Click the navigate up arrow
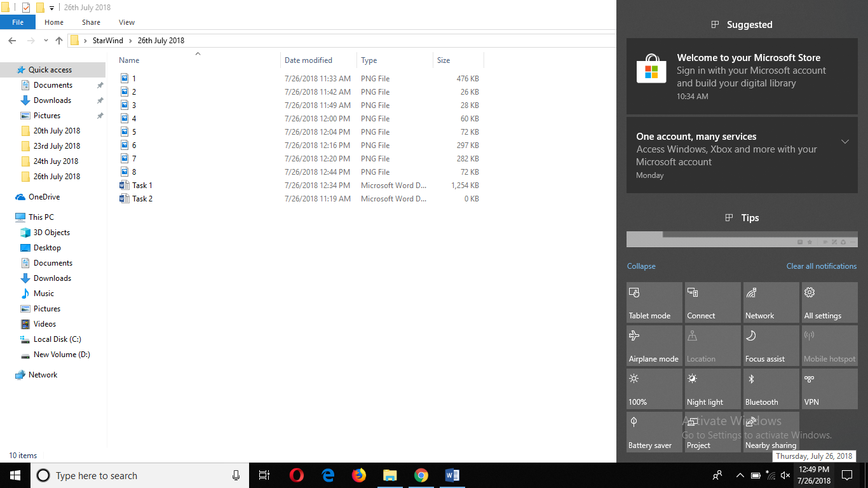868x488 pixels. coord(59,40)
